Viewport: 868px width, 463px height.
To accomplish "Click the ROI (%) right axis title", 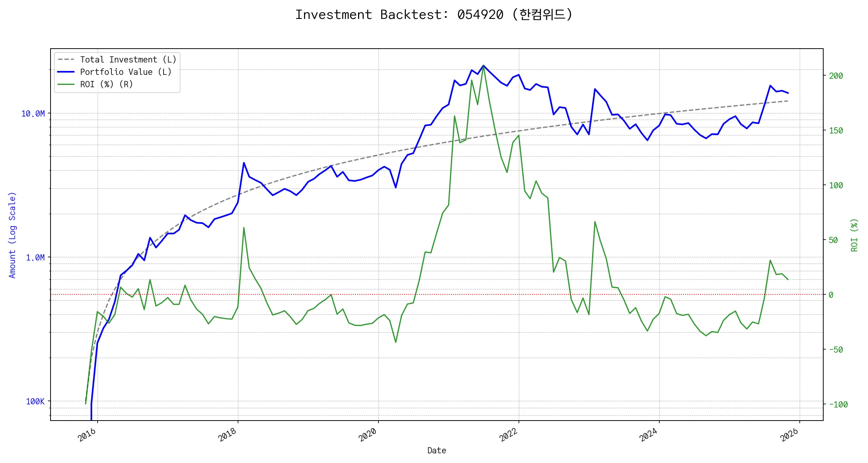I will click(x=854, y=235).
